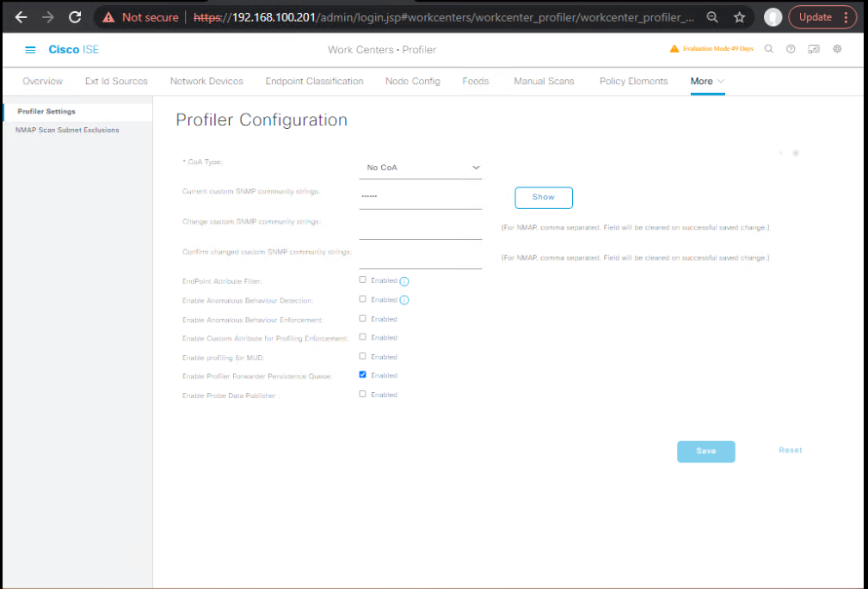Switch to the Feeds tab
Viewport: 868px width, 589px height.
pos(476,82)
